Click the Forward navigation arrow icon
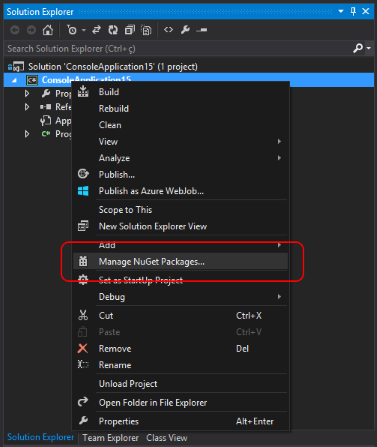The height and width of the screenshot is (447, 377). [x=31, y=30]
